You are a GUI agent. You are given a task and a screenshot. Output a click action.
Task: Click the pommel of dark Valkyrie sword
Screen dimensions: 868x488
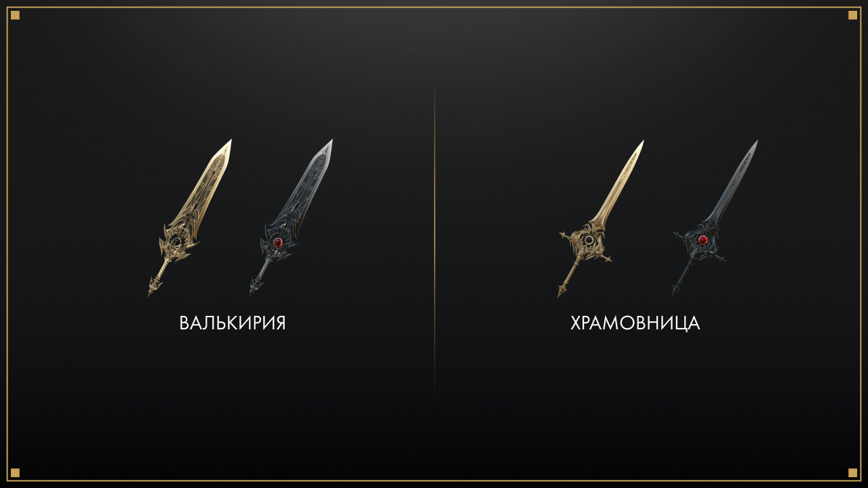252,290
